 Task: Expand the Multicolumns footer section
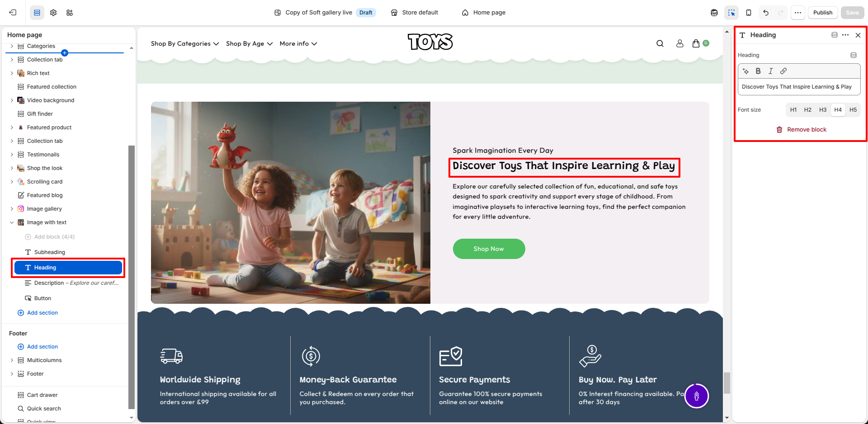(x=12, y=360)
